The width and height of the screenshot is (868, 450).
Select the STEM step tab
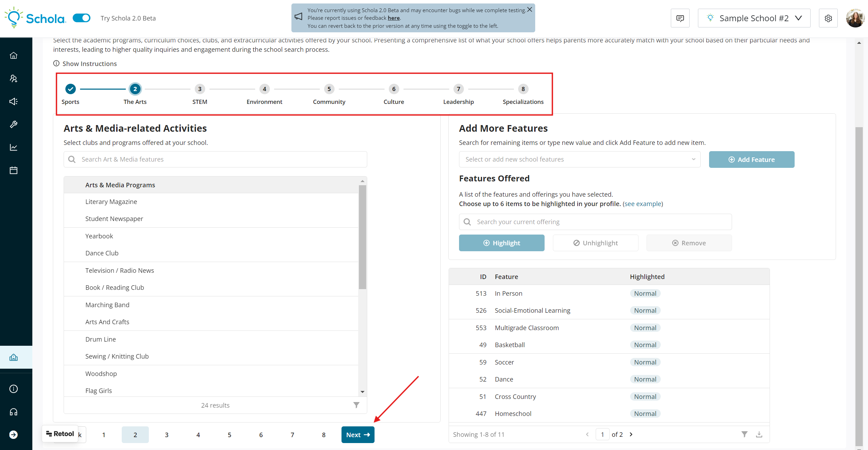(x=200, y=89)
